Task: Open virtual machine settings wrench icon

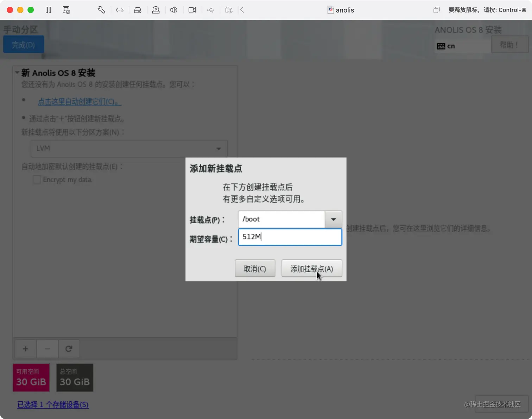Action: 101,10
